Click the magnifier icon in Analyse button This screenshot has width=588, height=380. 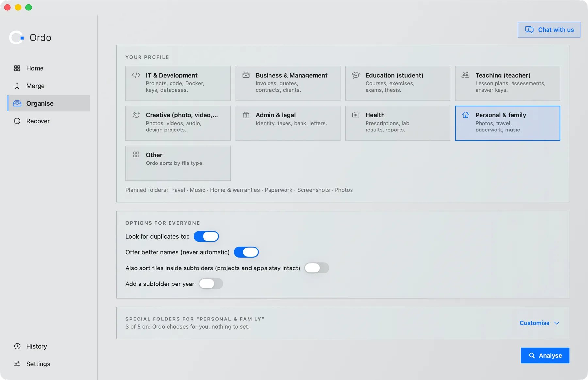coord(532,355)
